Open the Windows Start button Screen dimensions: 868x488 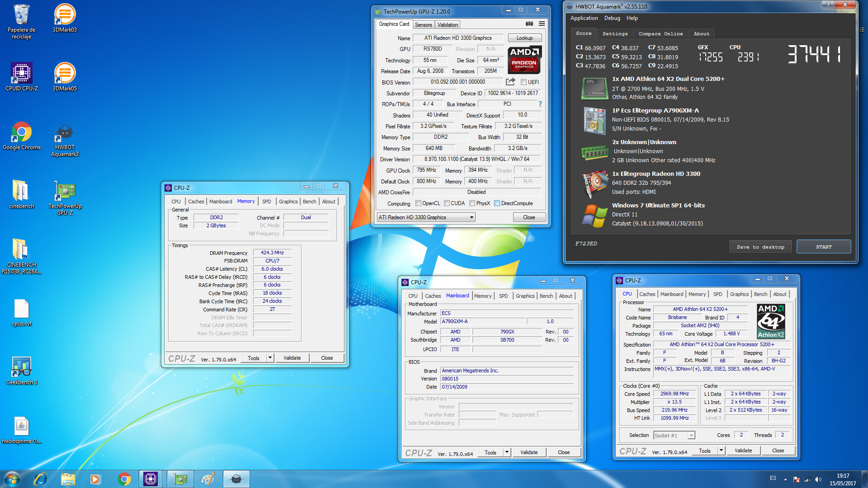12,479
